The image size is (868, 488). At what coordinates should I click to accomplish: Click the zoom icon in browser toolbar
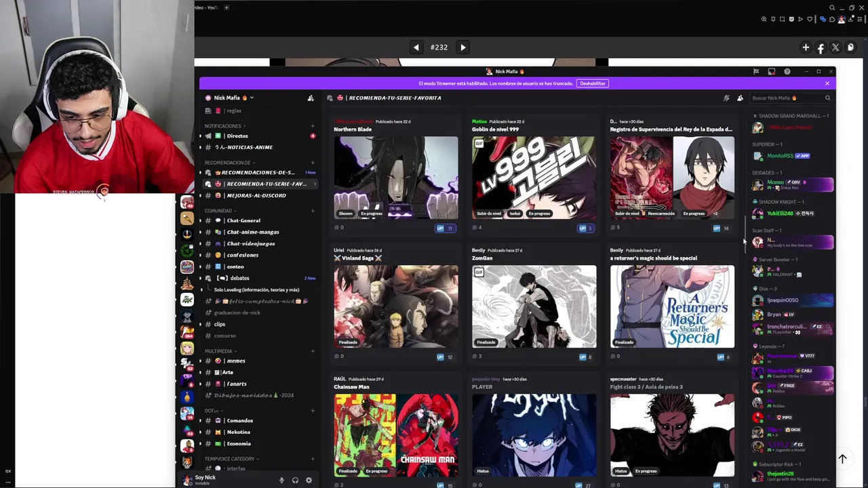click(x=764, y=19)
